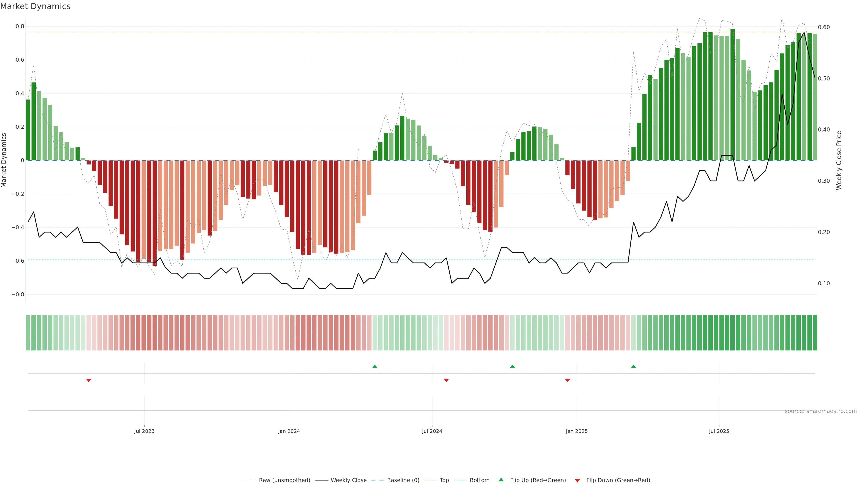Screen dimensions: 868x488
Task: Click the sharemaestro.com source text
Action: click(x=821, y=411)
